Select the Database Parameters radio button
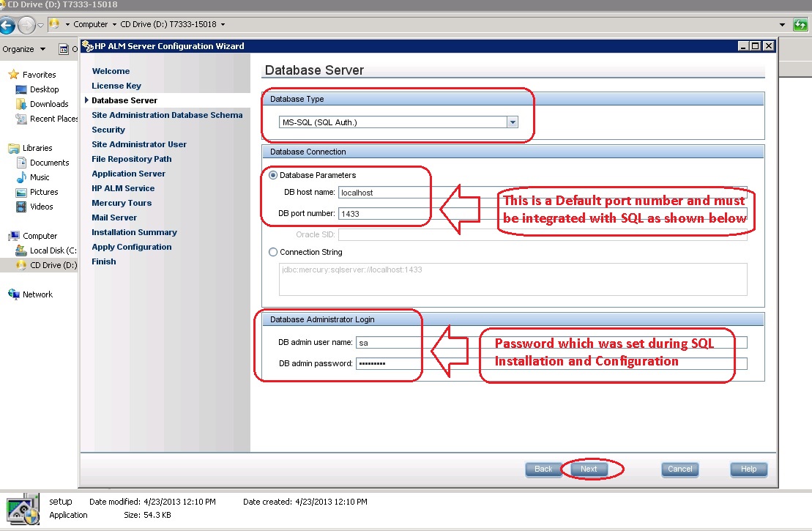This screenshot has width=812, height=531. (x=273, y=175)
